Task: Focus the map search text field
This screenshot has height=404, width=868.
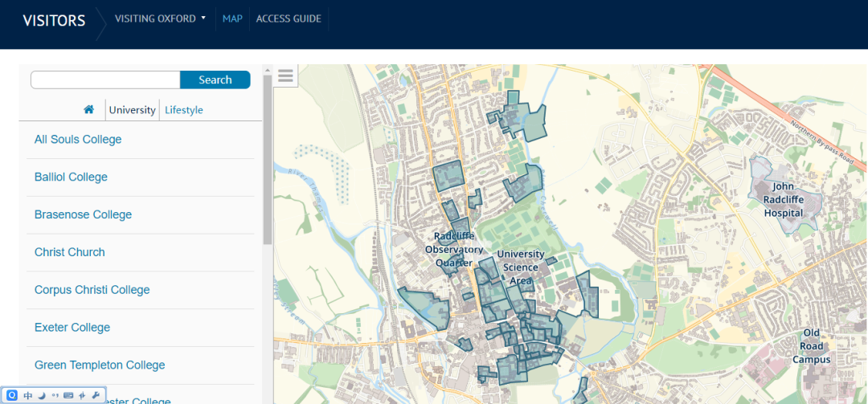Action: click(105, 80)
